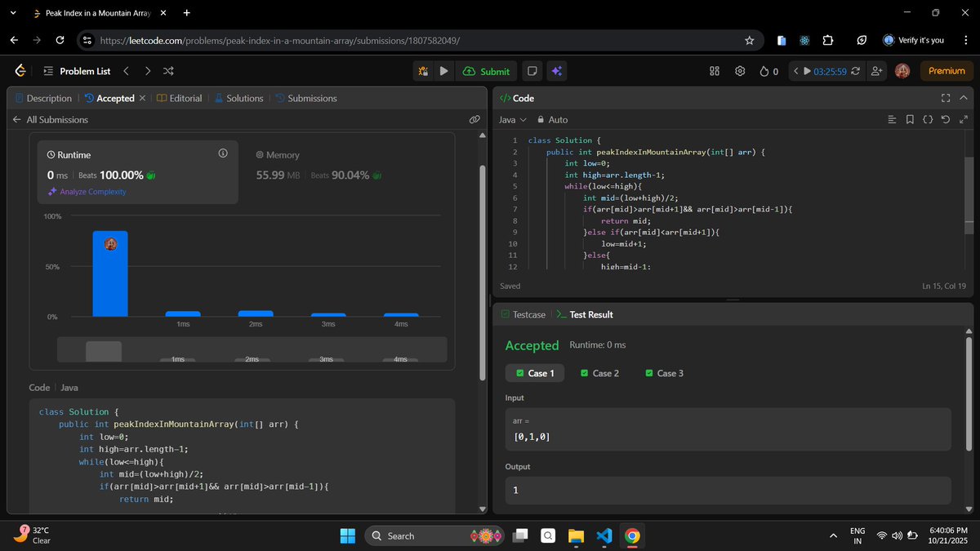Open LeetCode settings gear
Image resolution: width=980 pixels, height=551 pixels.
point(740,71)
